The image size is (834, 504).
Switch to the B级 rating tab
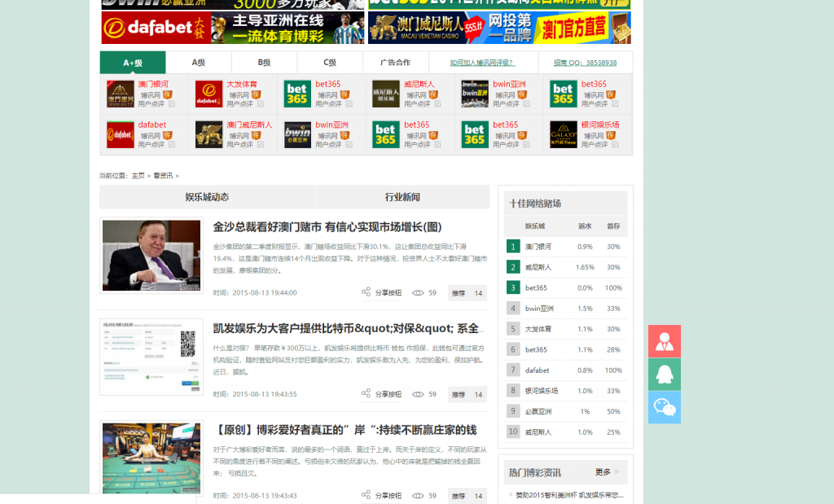tap(264, 63)
